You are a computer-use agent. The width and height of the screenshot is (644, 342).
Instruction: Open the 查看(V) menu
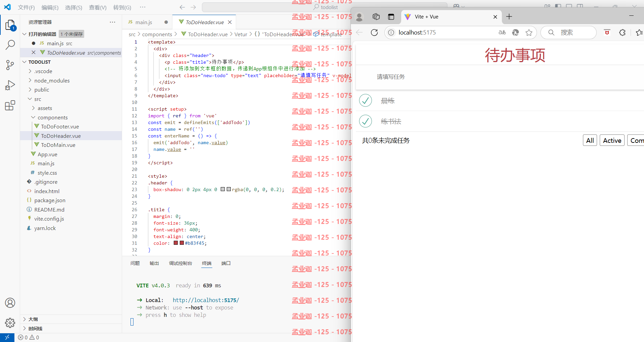pyautogui.click(x=98, y=7)
